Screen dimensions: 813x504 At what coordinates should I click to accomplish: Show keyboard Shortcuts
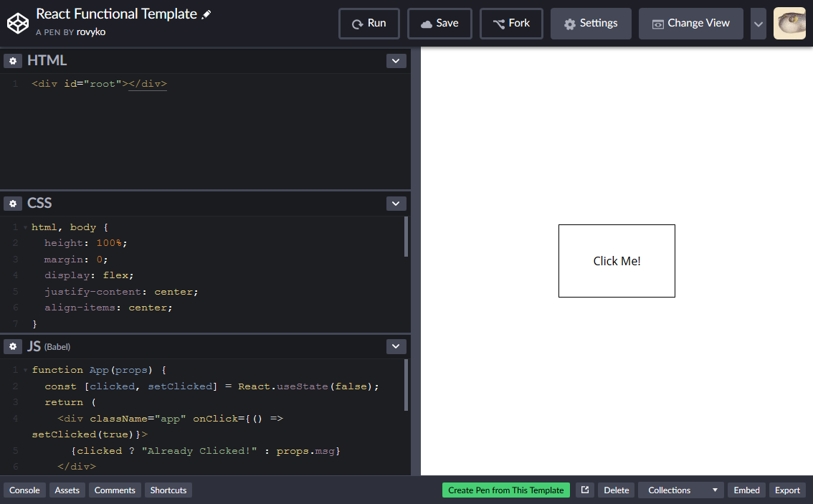168,490
